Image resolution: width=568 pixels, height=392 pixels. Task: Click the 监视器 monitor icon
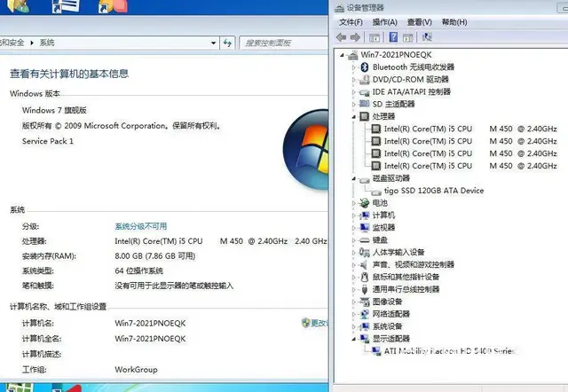tap(365, 227)
